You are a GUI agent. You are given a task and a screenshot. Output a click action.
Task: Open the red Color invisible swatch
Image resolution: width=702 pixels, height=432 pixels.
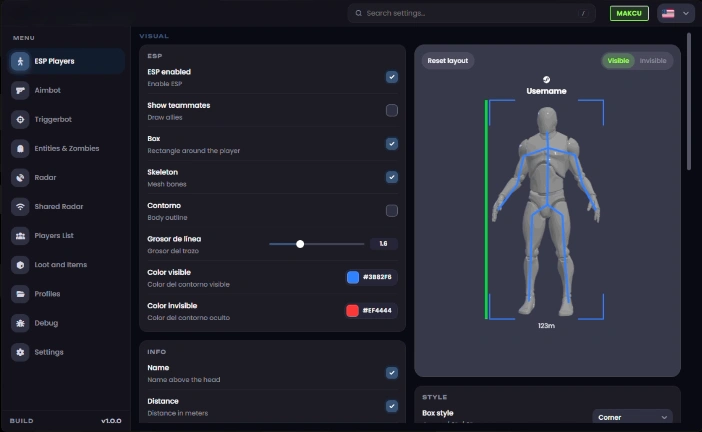tap(352, 311)
